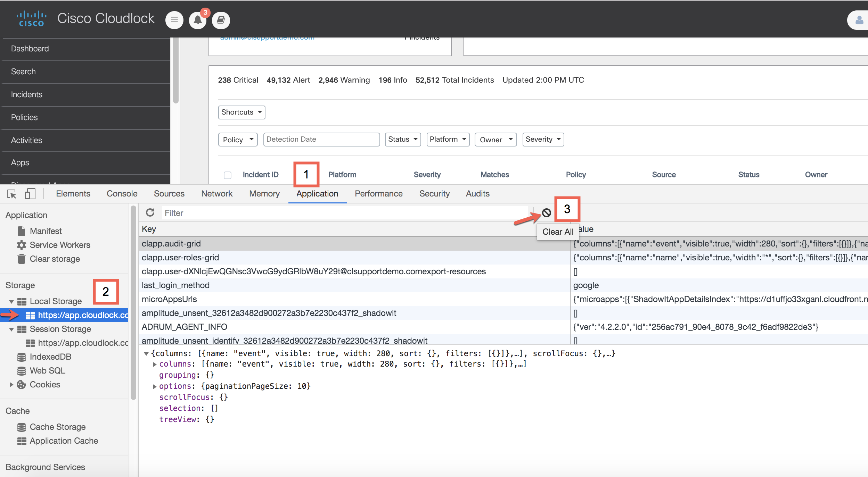Image resolution: width=868 pixels, height=477 pixels.
Task: Switch to the Elements tab
Action: pyautogui.click(x=73, y=194)
